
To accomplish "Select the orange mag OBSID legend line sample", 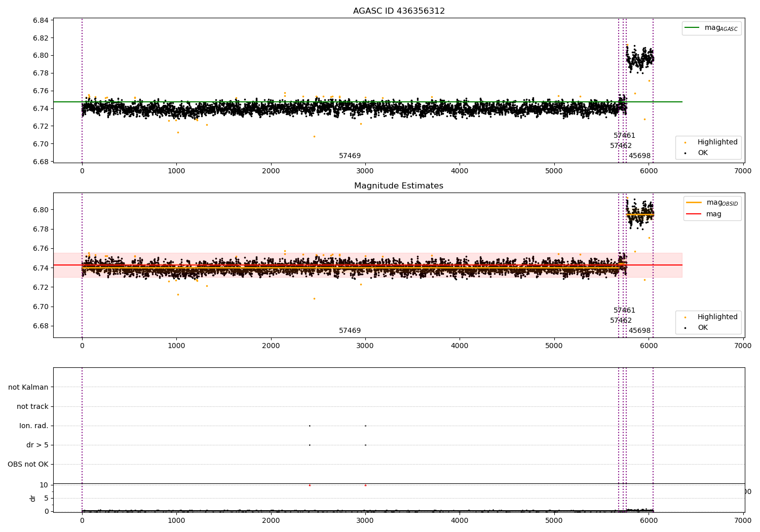I will [x=694, y=203].
